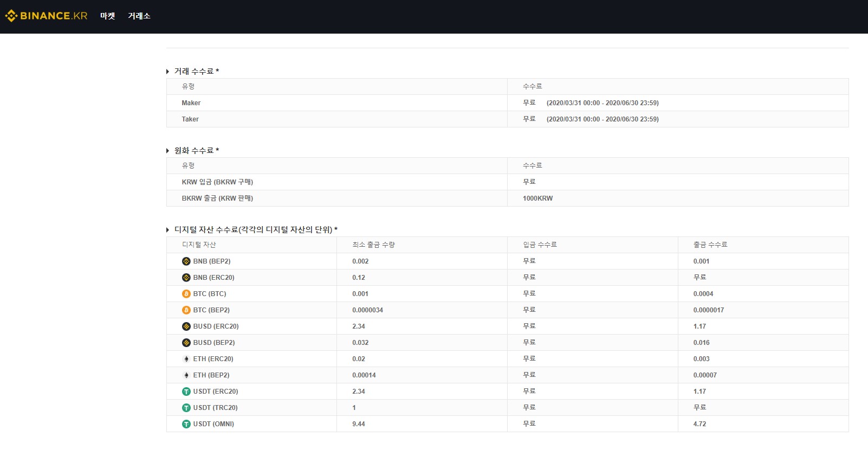Select the Maker row label
Viewport: 868px width, 449px height.
[191, 103]
